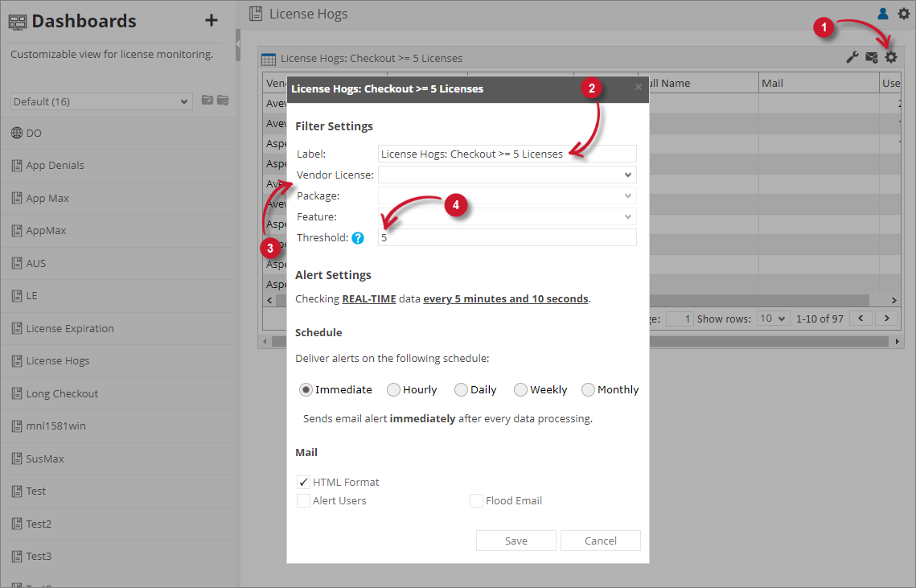Click the right arrow of the widget bottom scrollbar
This screenshot has height=588, width=916.
[898, 341]
